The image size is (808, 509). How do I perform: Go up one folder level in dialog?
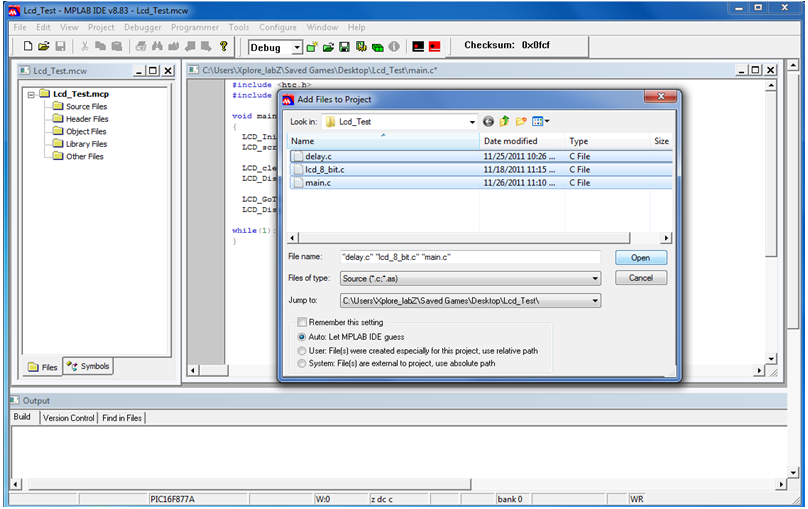pyautogui.click(x=504, y=122)
